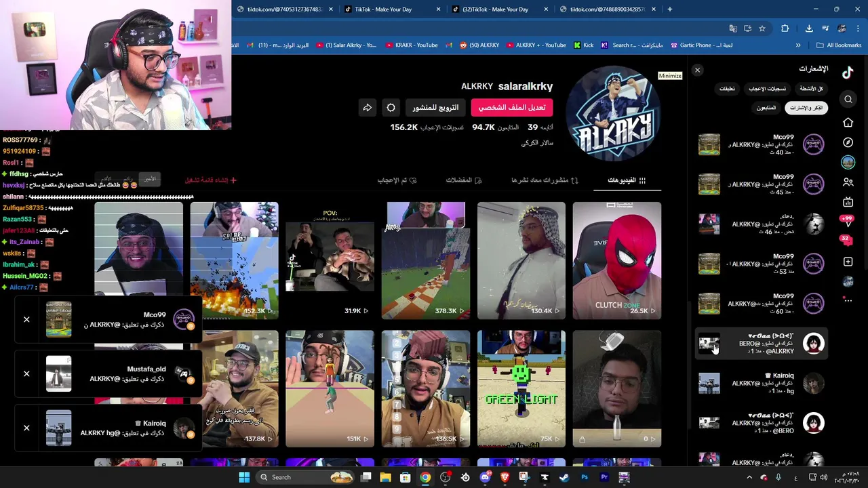Click the TikTok logo in sidebar
The width and height of the screenshot is (868, 488).
(848, 73)
